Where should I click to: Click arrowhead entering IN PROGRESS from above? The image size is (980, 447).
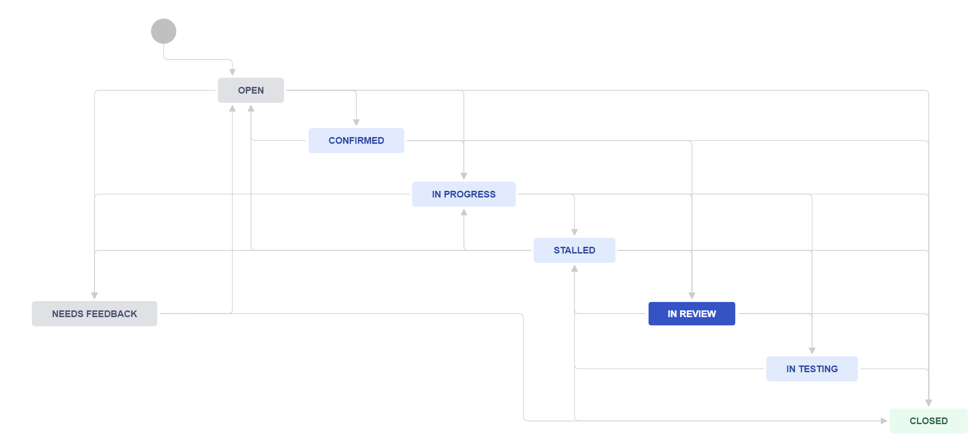click(x=464, y=176)
